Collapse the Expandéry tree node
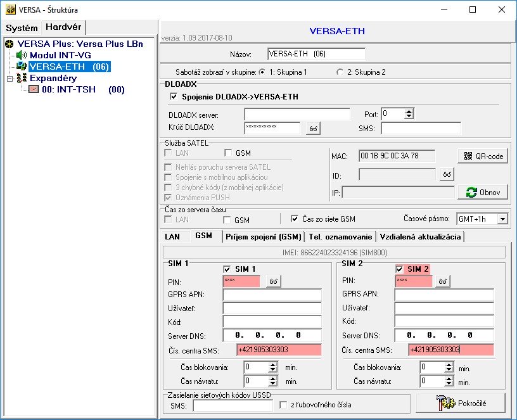517x420 pixels. pos(10,79)
